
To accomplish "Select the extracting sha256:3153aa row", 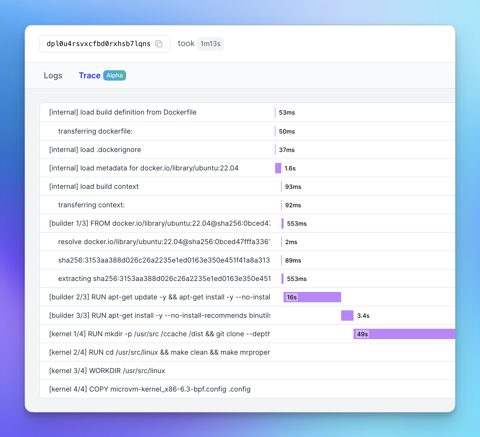I will (x=248, y=279).
